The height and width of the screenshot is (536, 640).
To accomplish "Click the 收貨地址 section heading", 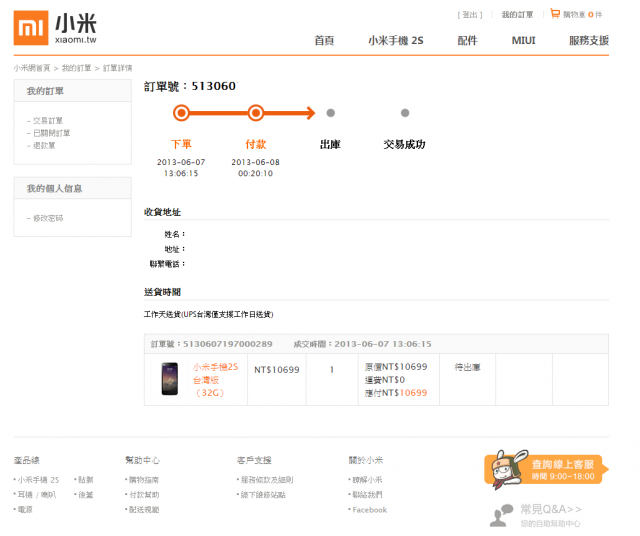I will pos(162,212).
